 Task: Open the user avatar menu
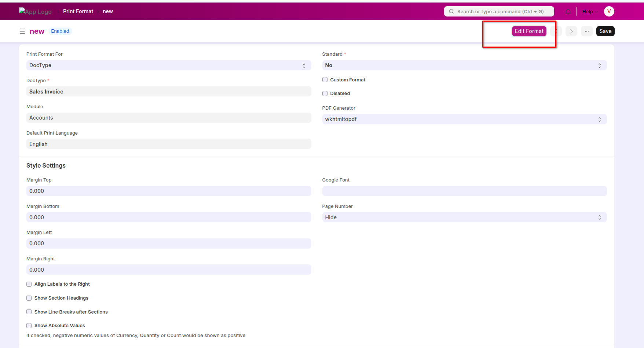[609, 11]
